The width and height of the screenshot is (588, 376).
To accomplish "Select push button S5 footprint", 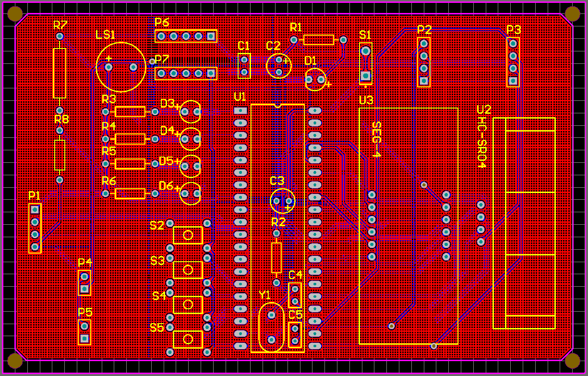I will tap(188, 339).
